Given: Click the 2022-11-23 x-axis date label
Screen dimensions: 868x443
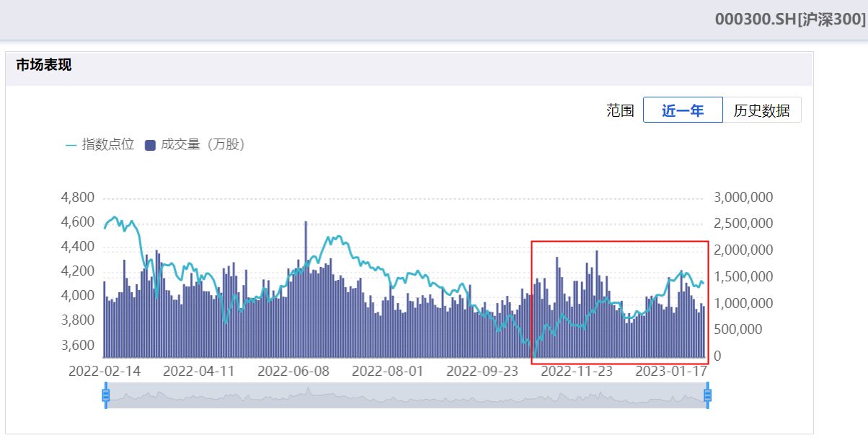Looking at the screenshot, I should tap(577, 372).
